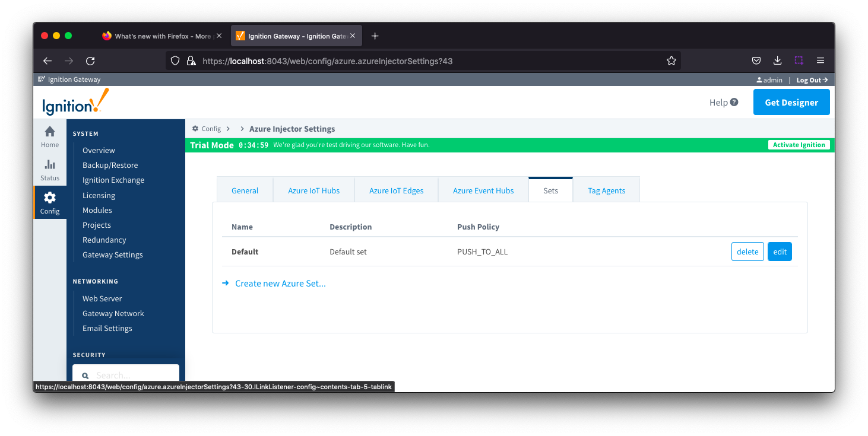Open Gateway Settings in sidebar
The width and height of the screenshot is (868, 436).
[x=112, y=254]
